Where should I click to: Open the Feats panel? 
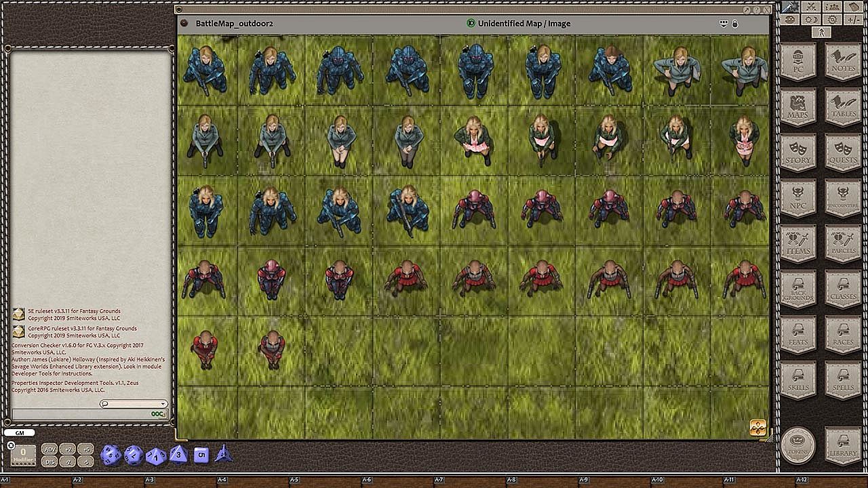(798, 334)
